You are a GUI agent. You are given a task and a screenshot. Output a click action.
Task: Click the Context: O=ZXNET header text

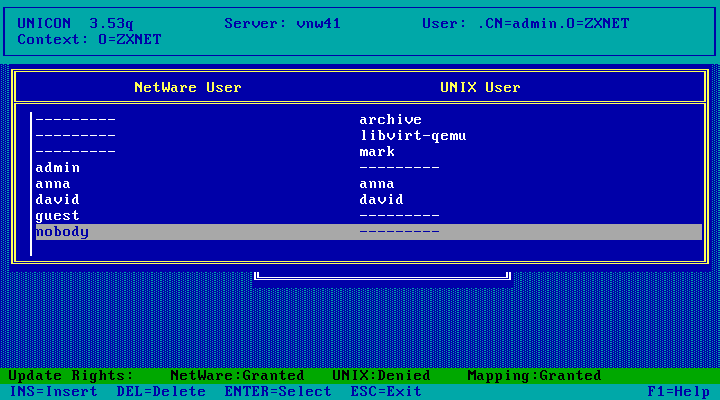click(89, 39)
